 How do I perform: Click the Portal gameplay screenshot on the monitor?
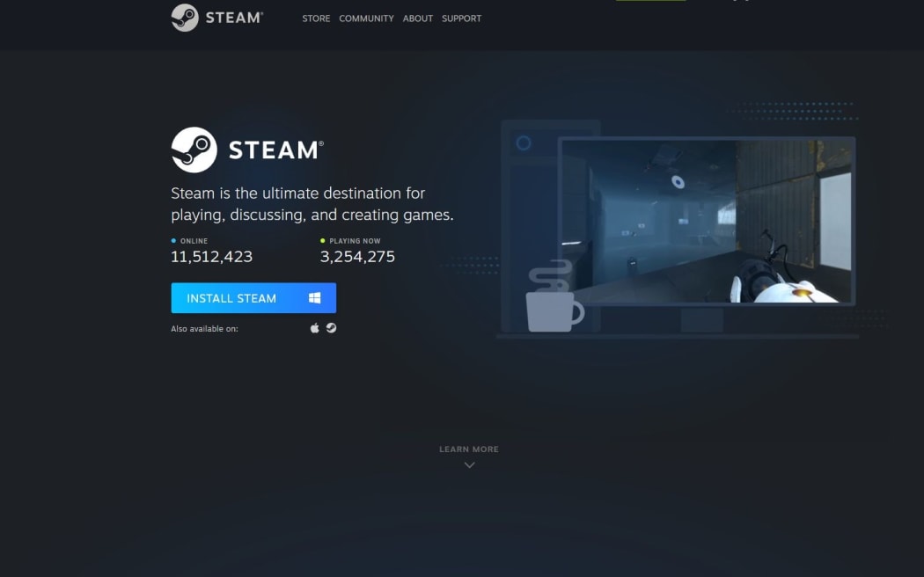[706, 221]
